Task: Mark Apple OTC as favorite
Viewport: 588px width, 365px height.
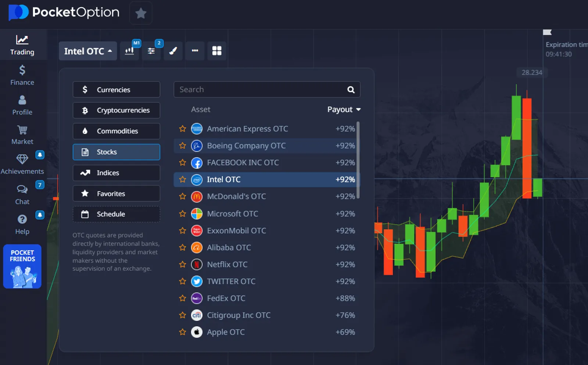Action: point(183,332)
